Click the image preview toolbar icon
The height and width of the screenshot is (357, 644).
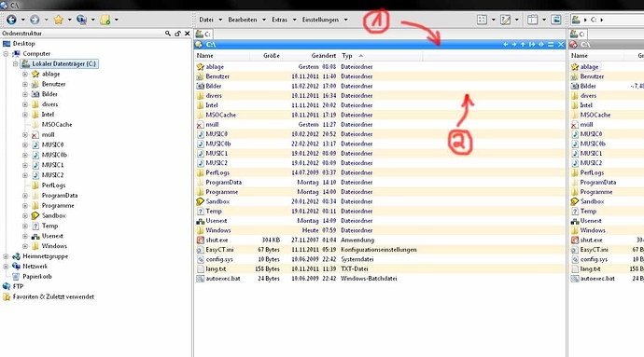click(555, 20)
